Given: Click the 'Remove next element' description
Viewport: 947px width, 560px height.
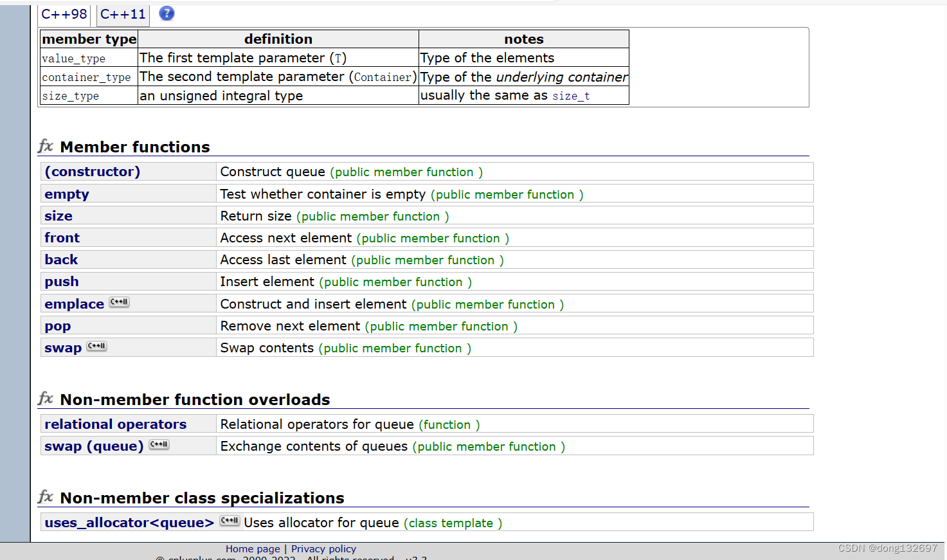Looking at the screenshot, I should pyautogui.click(x=290, y=326).
